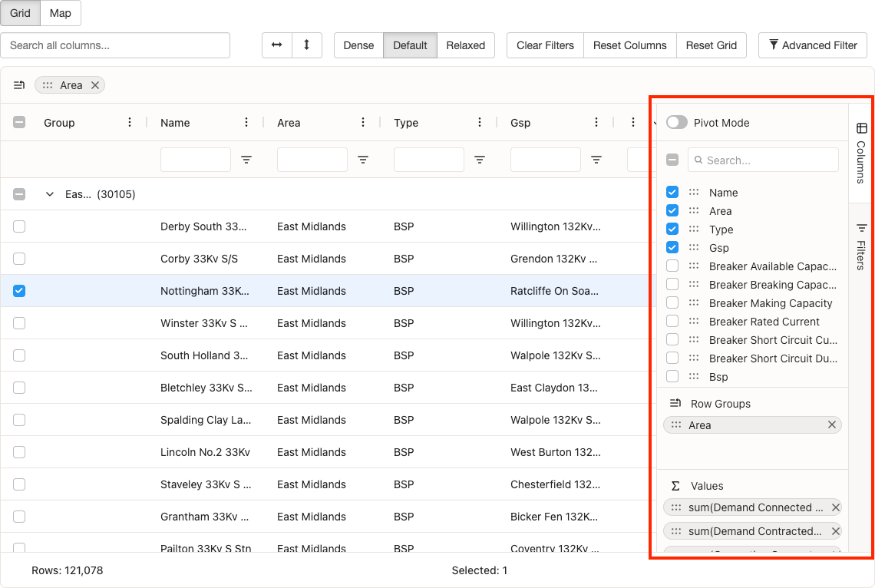Open the Type column header menu
The width and height of the screenshot is (875, 588).
tap(480, 122)
